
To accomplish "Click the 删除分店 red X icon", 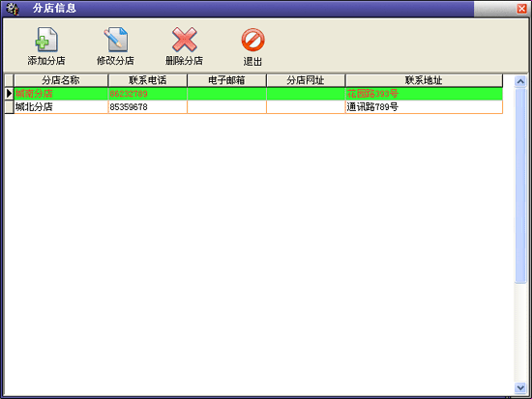I will coord(184,40).
